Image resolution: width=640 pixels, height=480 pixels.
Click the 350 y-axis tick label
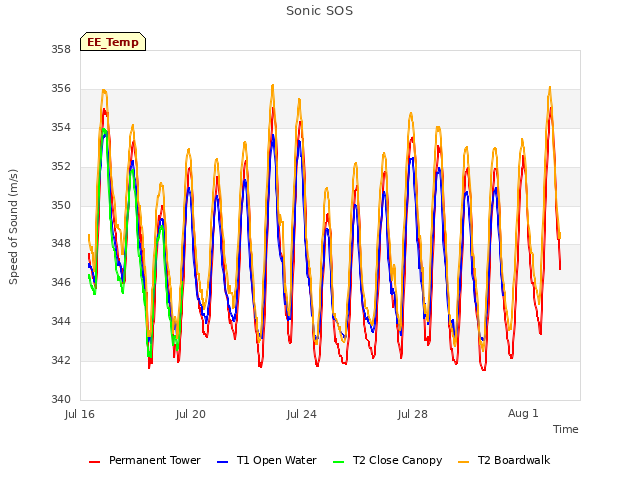click(x=61, y=205)
